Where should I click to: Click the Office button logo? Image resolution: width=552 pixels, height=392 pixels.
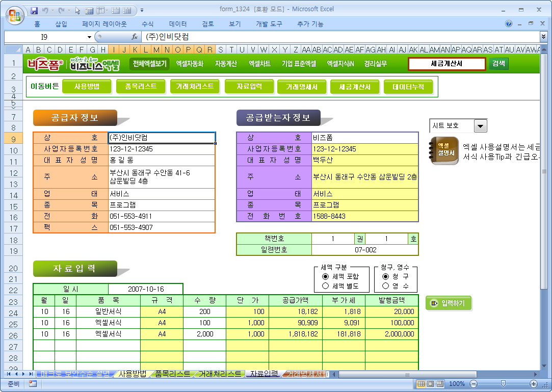pos(14,13)
